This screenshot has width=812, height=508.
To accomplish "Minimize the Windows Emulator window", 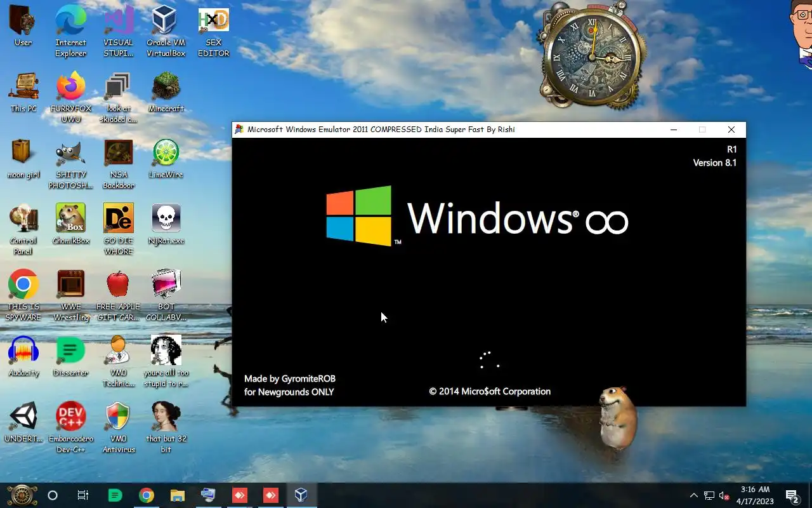I will [x=674, y=130].
